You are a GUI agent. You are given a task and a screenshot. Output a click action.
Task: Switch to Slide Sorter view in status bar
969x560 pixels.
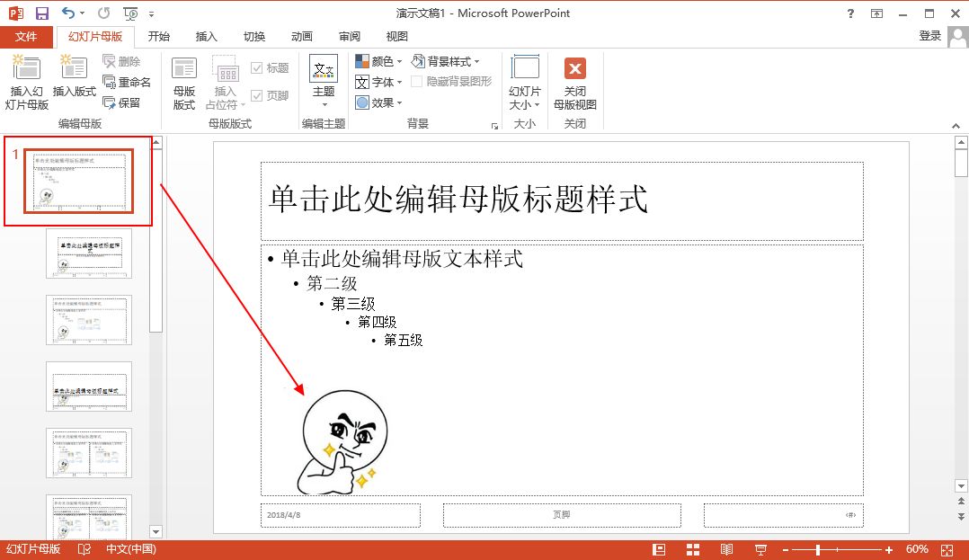pyautogui.click(x=693, y=549)
